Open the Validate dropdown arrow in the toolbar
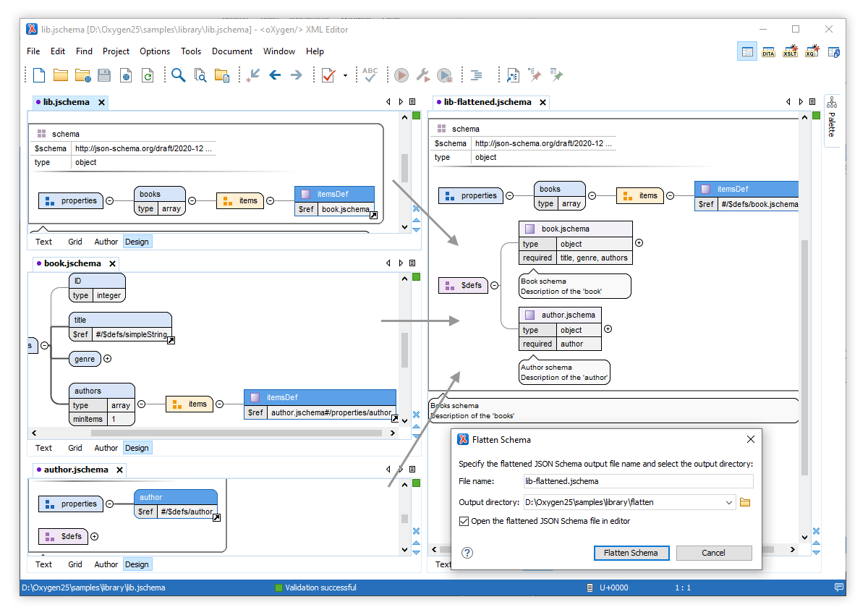This screenshot has height=615, width=868. (345, 75)
